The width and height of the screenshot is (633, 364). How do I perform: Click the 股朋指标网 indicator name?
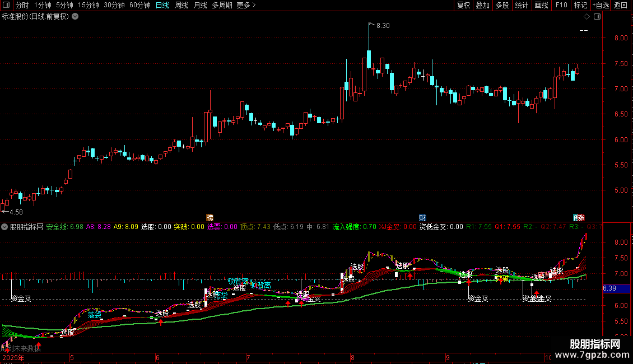(x=27, y=227)
